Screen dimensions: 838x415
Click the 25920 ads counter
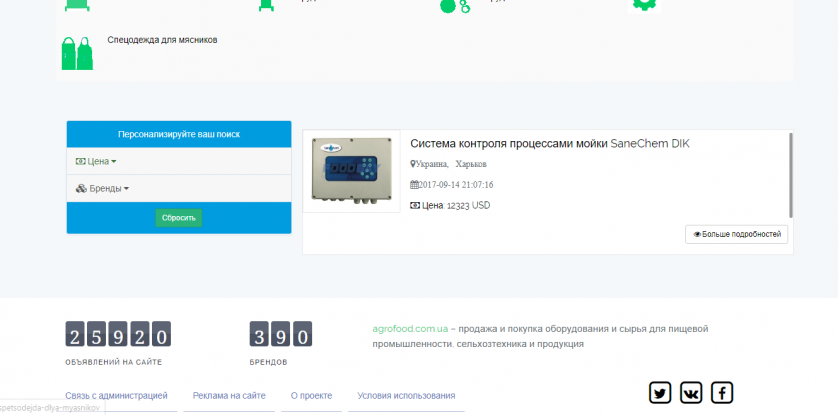pyautogui.click(x=118, y=334)
